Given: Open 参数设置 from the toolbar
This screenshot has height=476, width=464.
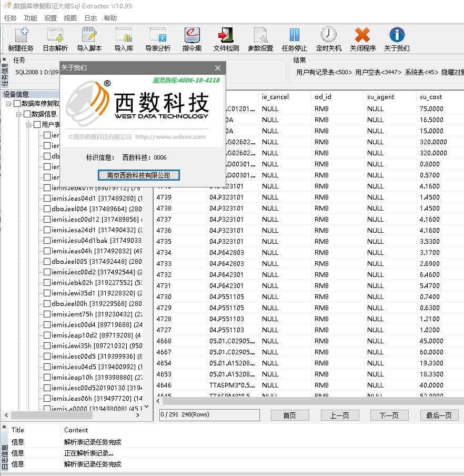Looking at the screenshot, I should point(260,39).
